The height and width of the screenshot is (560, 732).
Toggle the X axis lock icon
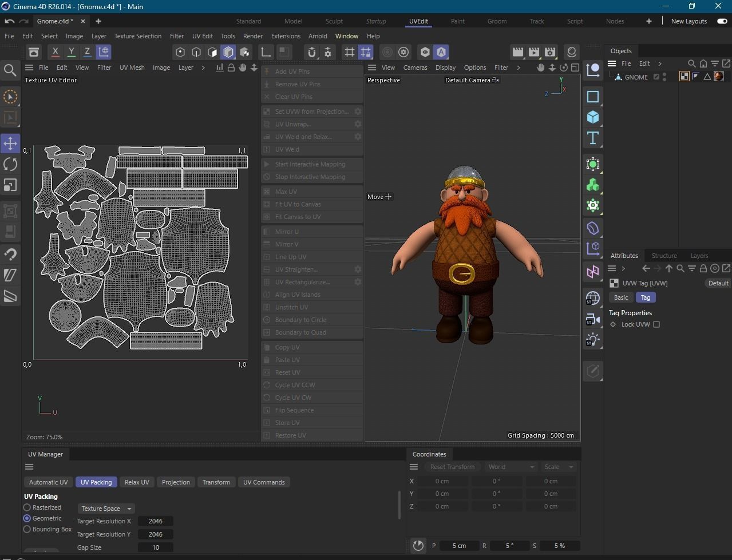(x=55, y=51)
